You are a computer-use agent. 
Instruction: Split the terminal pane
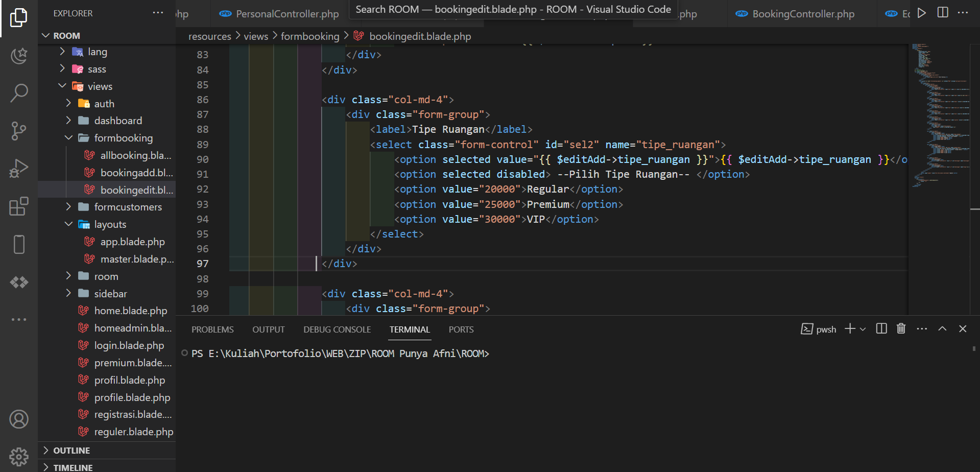point(881,329)
